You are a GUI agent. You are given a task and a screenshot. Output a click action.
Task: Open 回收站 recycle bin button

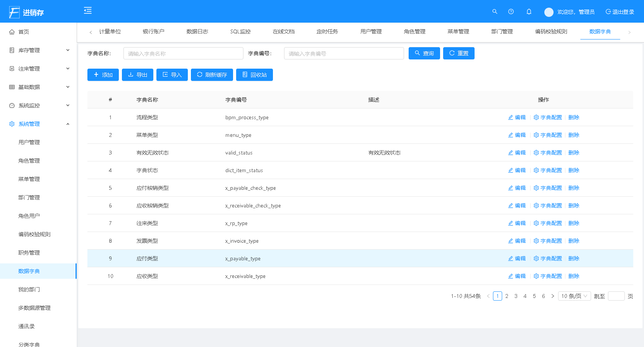[254, 75]
